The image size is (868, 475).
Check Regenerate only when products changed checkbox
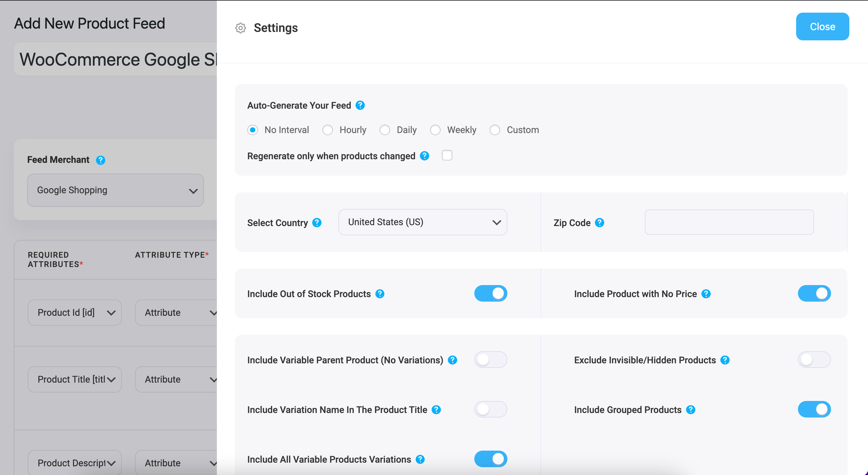447,155
